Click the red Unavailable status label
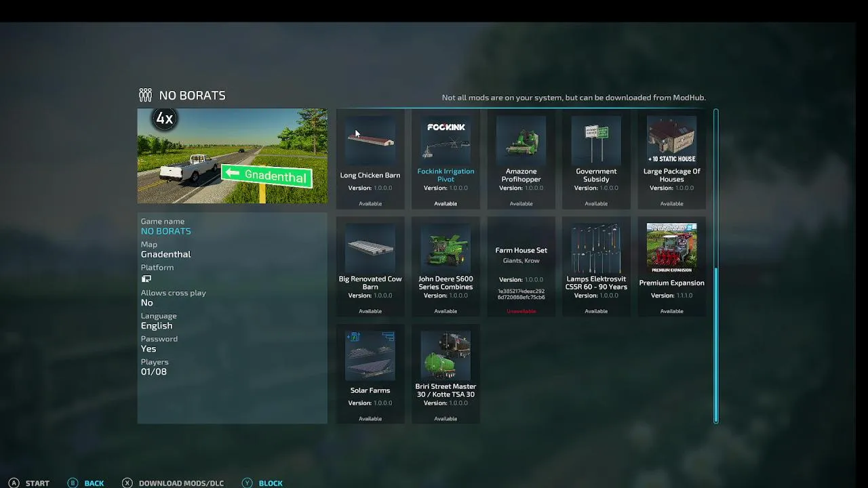The width and height of the screenshot is (868, 488). pyautogui.click(x=521, y=311)
